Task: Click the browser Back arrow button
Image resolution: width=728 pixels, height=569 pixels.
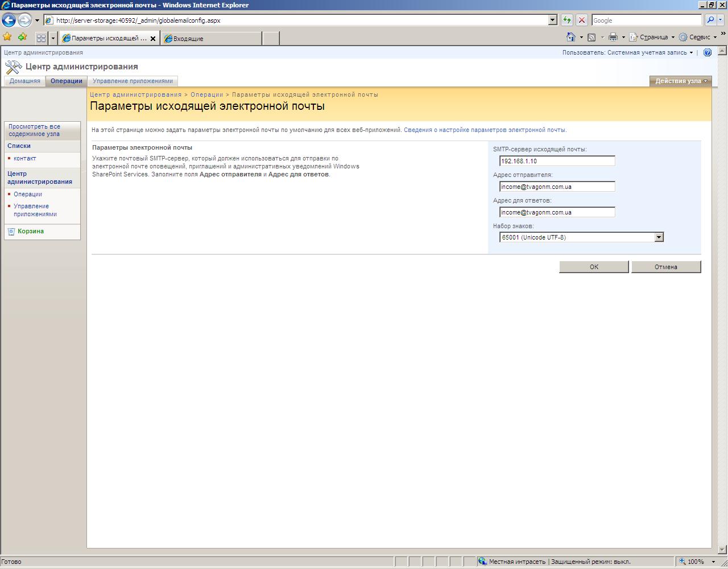Action: click(x=9, y=20)
